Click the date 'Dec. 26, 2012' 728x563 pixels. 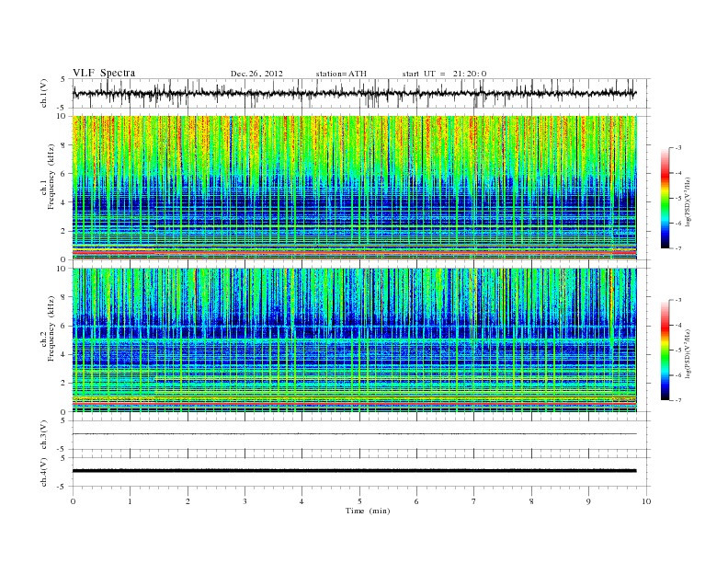[256, 74]
